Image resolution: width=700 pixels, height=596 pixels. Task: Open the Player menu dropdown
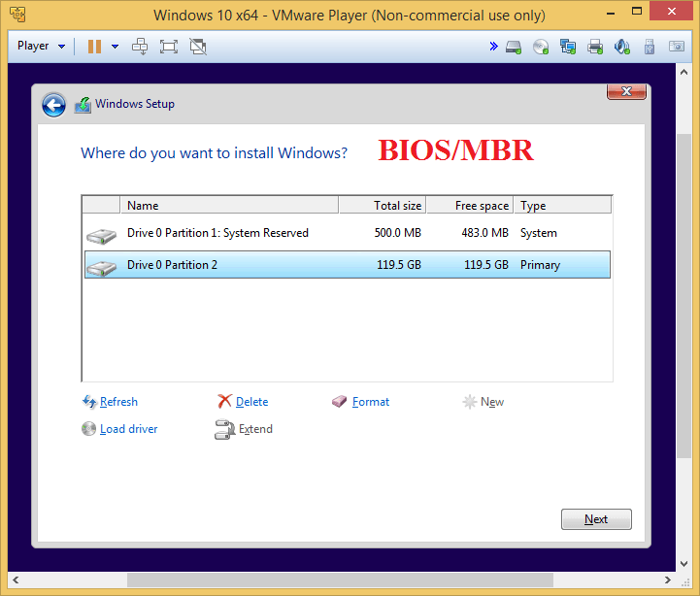41,46
